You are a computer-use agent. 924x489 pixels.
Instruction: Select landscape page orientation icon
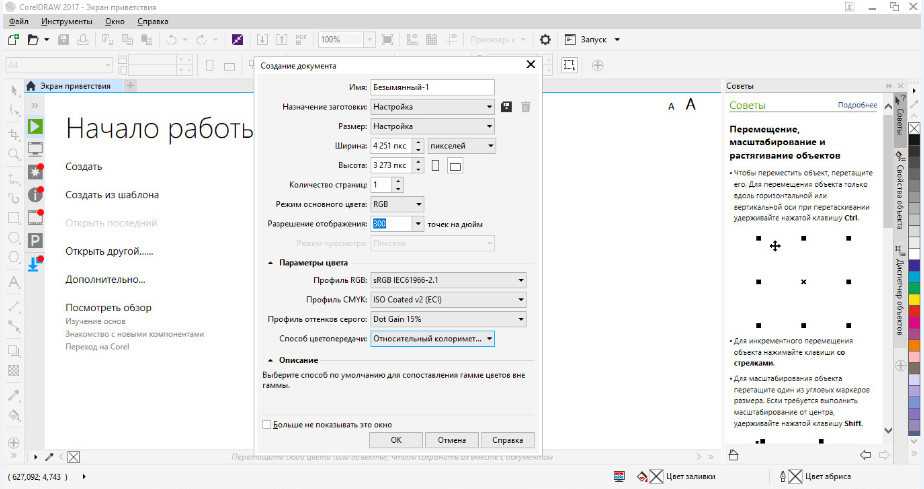tap(455, 166)
